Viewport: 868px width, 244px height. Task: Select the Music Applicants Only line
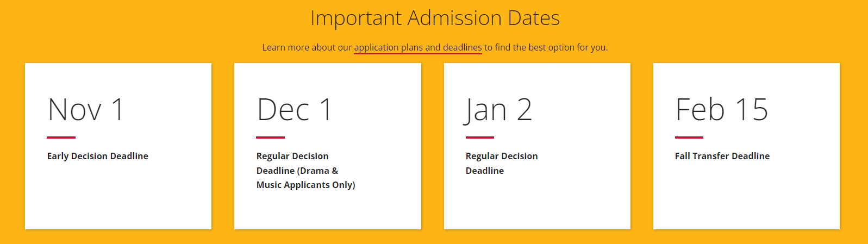pos(305,185)
